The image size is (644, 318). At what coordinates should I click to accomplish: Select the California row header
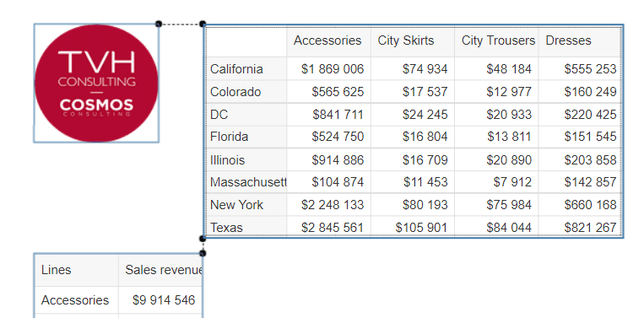(x=246, y=68)
